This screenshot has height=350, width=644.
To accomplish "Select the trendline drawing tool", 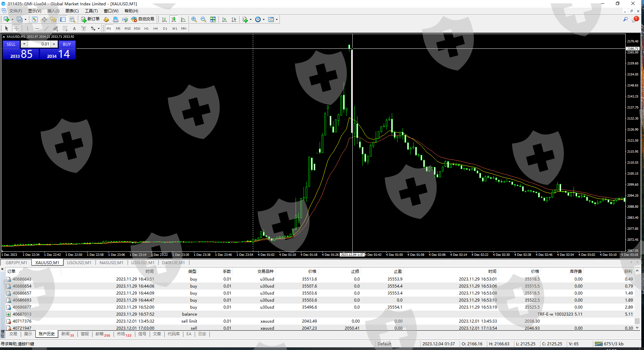I will pos(46,28).
